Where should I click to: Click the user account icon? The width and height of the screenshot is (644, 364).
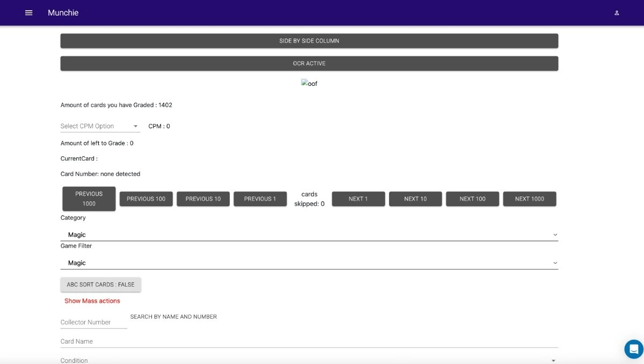click(616, 12)
